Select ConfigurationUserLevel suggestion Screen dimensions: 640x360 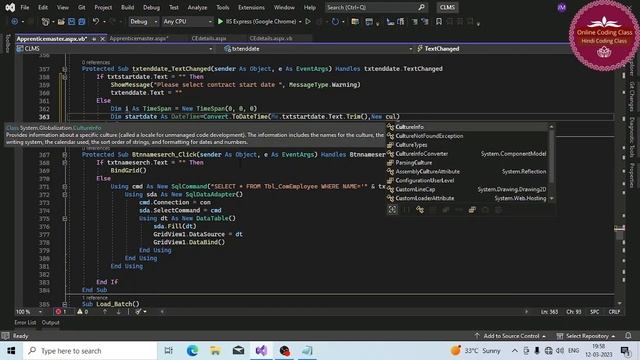[x=467, y=180]
